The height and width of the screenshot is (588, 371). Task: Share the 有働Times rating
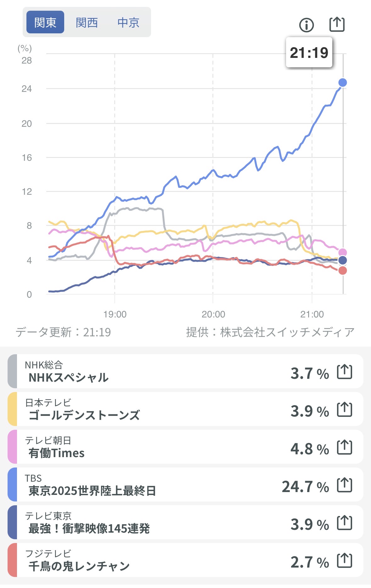[344, 447]
